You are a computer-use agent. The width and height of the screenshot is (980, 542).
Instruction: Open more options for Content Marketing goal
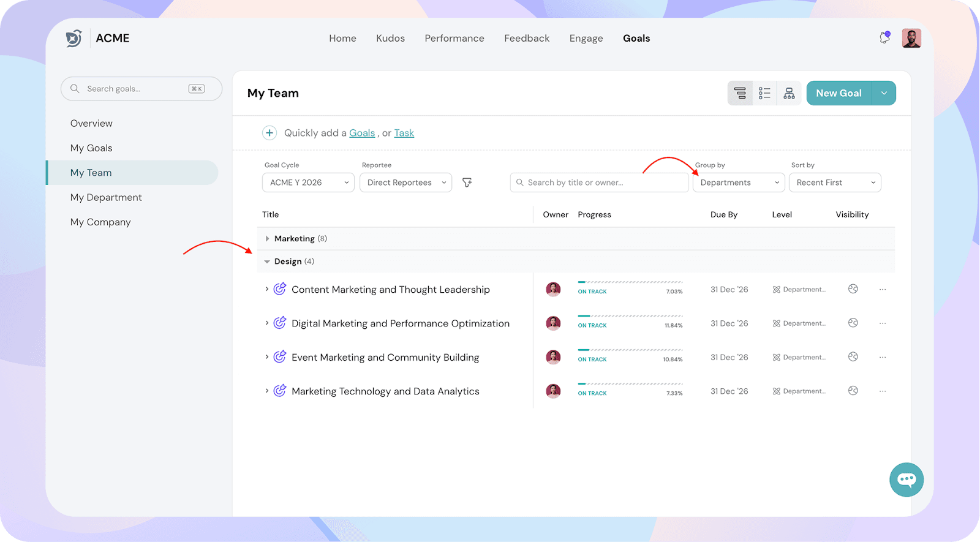point(883,290)
